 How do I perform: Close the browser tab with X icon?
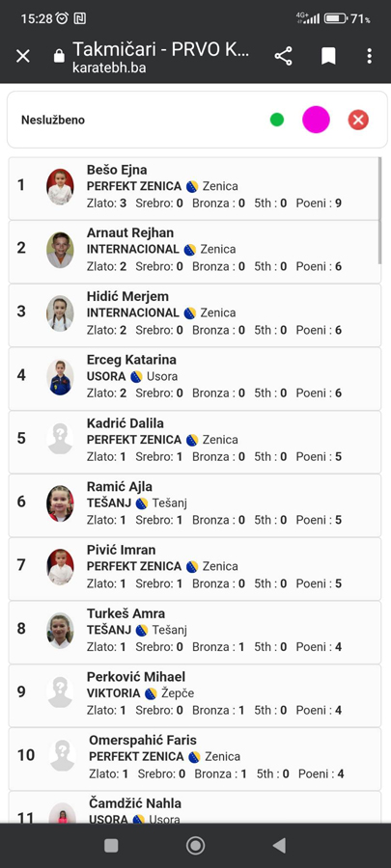pos(23,56)
